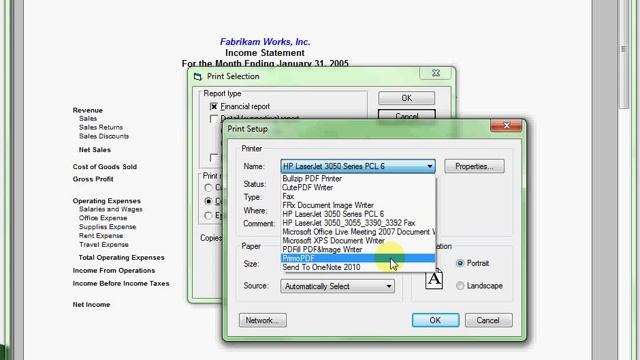Screen dimensions: 640x360
Task: Close the Print Selection window
Action: tap(436, 73)
